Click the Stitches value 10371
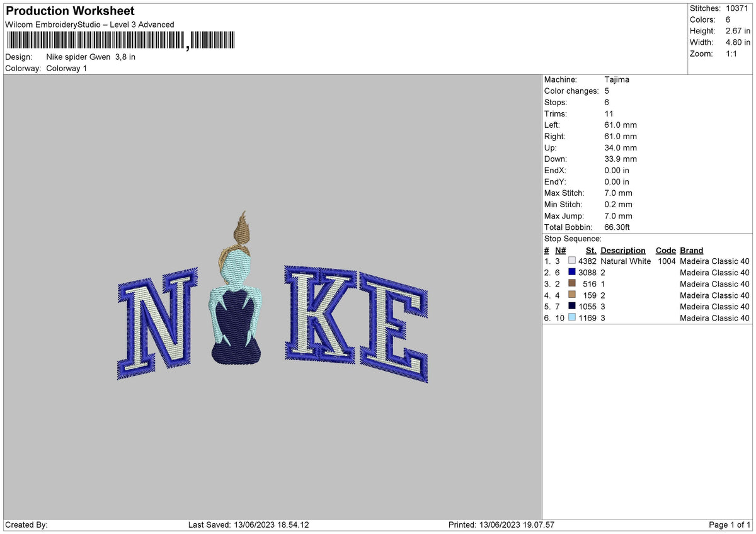Screen dimensions: 756x534 coord(738,8)
